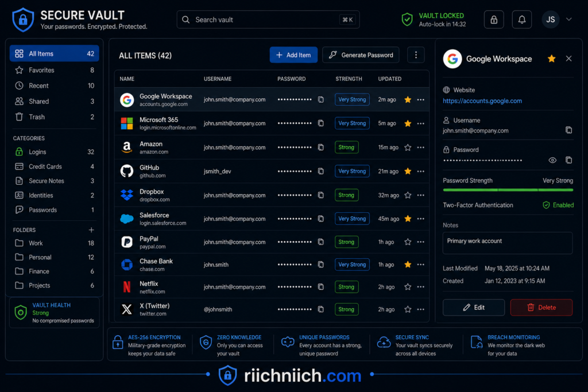This screenshot has height=392, width=588.
Task: Click the lock vault icon in header
Action: [x=494, y=20]
